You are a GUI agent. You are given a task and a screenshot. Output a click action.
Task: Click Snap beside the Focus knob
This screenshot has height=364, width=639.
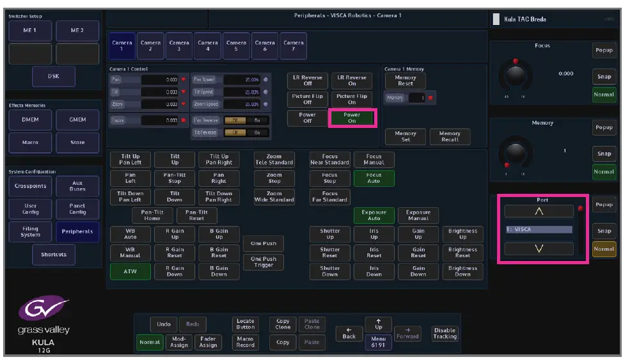pyautogui.click(x=604, y=77)
